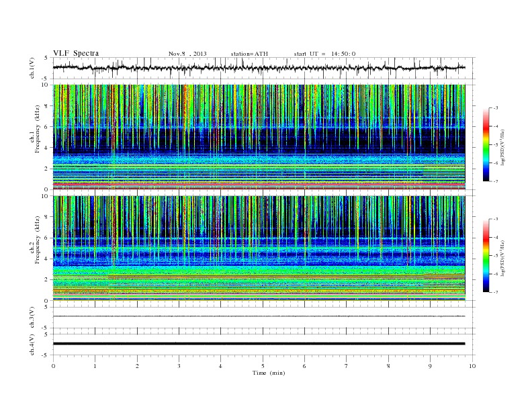Click the ch.3 flat signal trace

coord(259,316)
